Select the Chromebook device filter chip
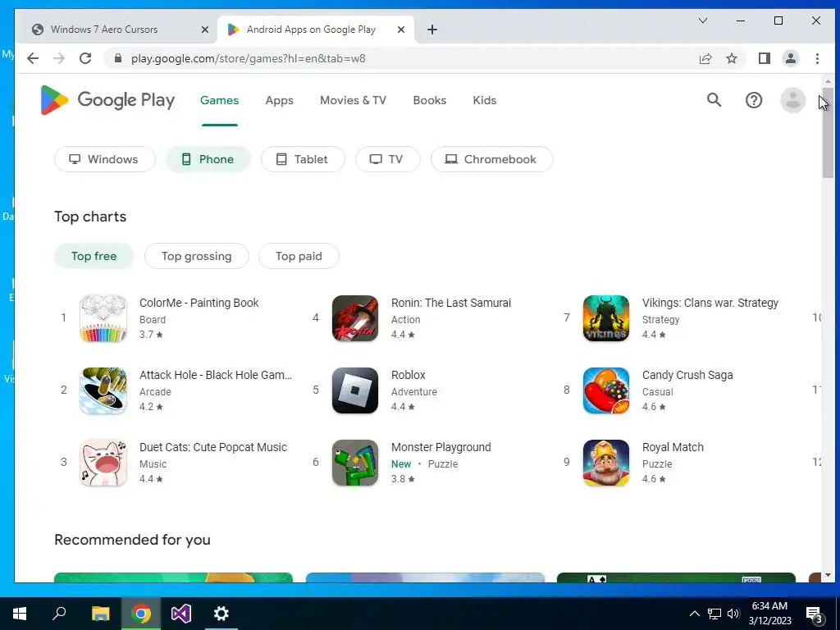840x630 pixels. 492,159
